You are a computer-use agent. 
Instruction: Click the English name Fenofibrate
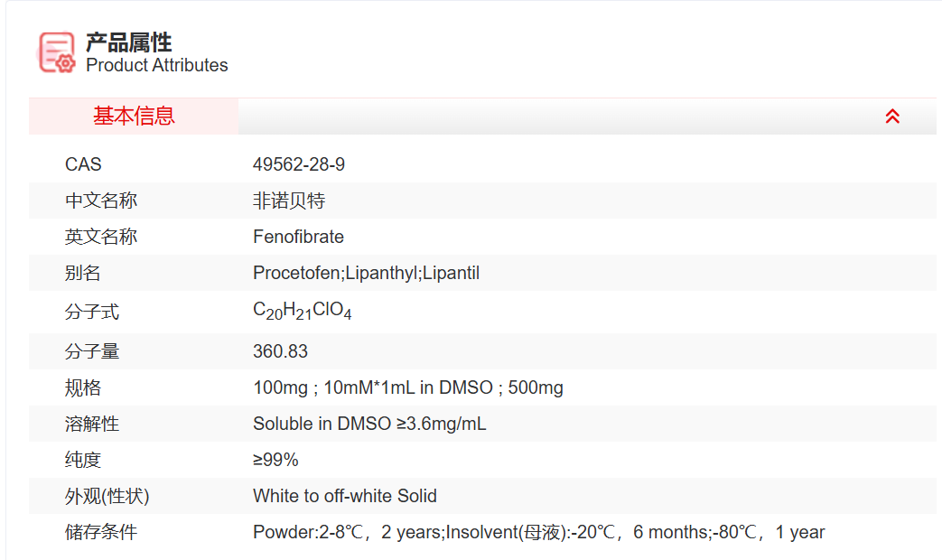click(298, 237)
